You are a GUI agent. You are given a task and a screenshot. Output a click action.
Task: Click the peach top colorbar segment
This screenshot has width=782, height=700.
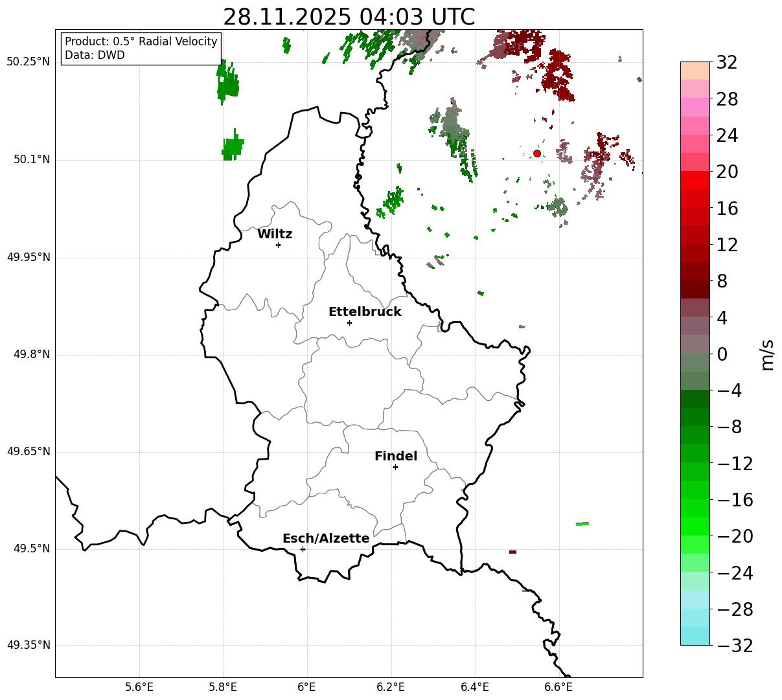695,71
